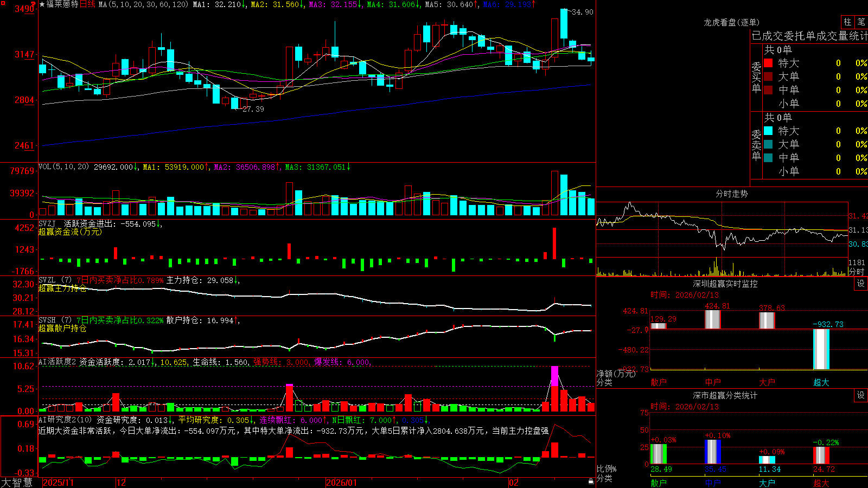Click the green 散户 bar valued 28.49
868x488 pixels.
point(658,454)
